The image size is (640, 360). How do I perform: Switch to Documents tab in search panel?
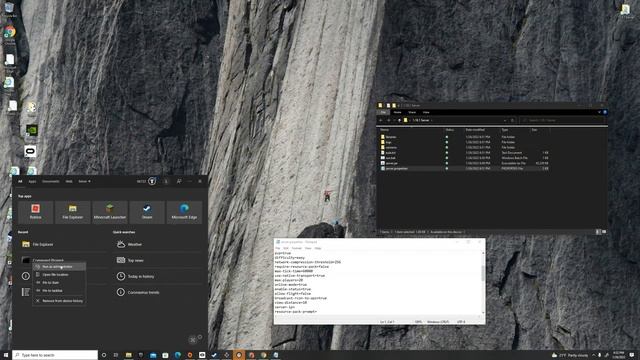coord(51,181)
